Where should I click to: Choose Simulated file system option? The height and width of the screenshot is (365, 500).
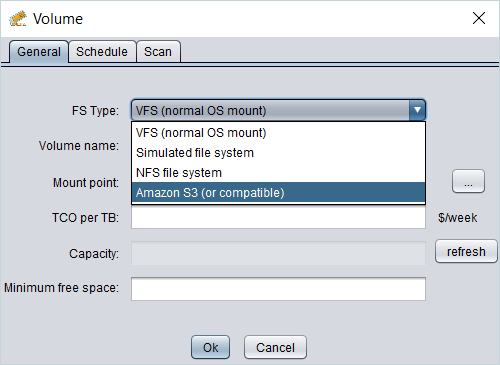pos(278,153)
